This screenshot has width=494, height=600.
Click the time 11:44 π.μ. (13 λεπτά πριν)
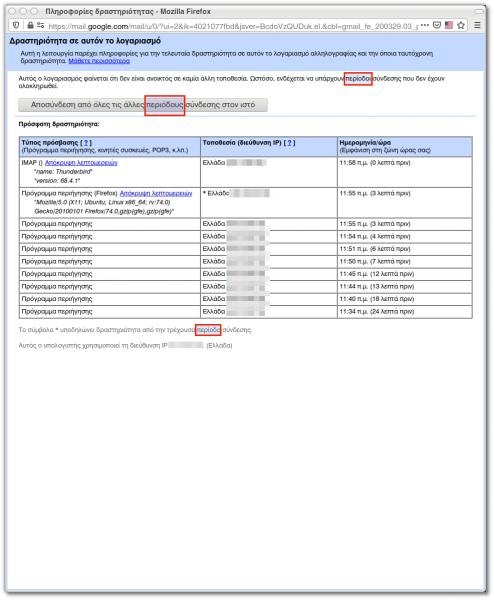(377, 286)
